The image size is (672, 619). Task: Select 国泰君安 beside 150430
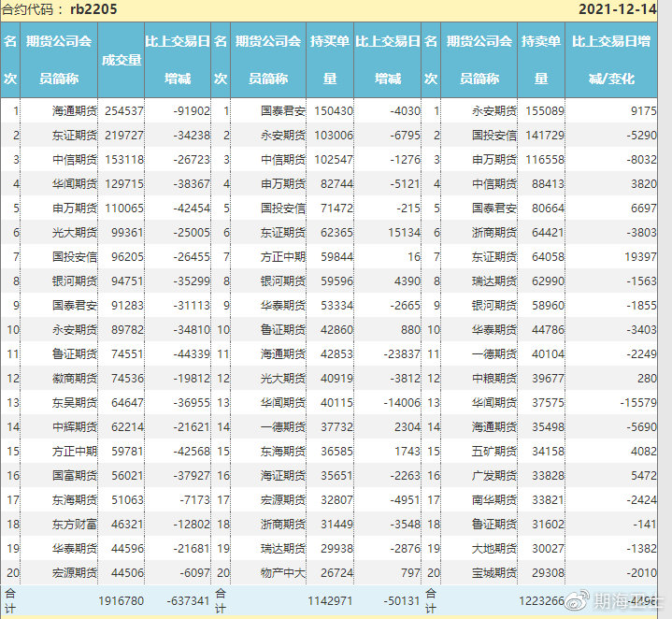pos(283,111)
